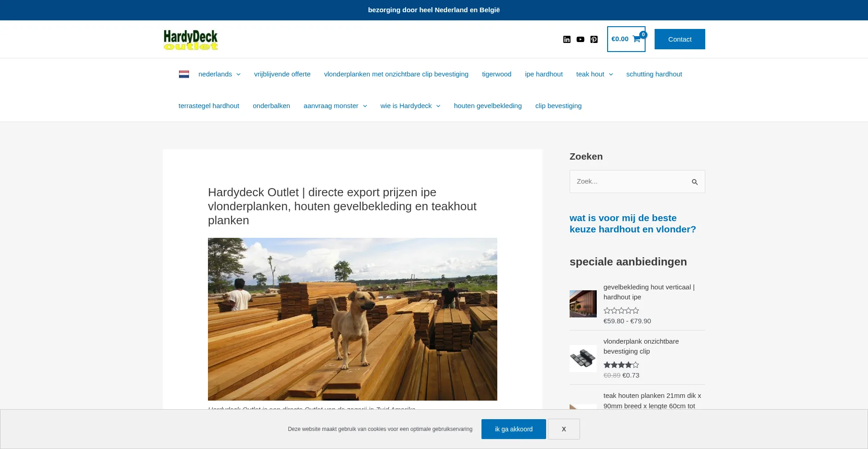Viewport: 868px width, 449px height.
Task: Click the Zoek search input field
Action: pyautogui.click(x=628, y=181)
